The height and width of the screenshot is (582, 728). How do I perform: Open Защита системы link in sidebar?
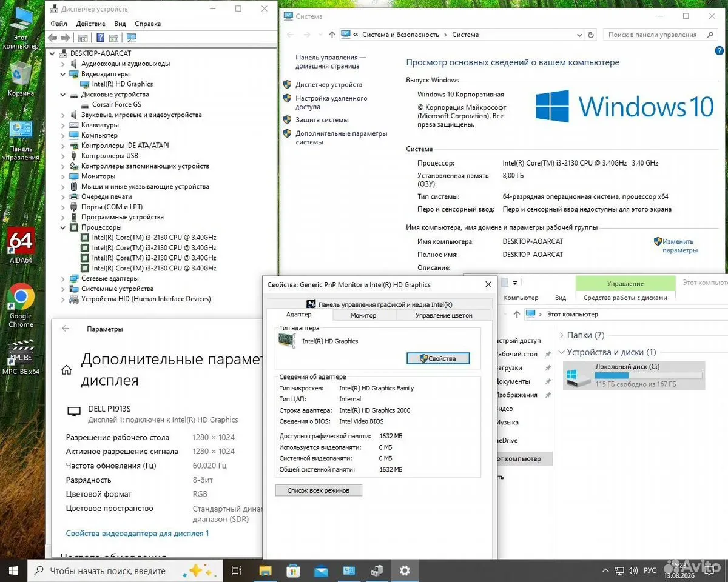pos(322,120)
